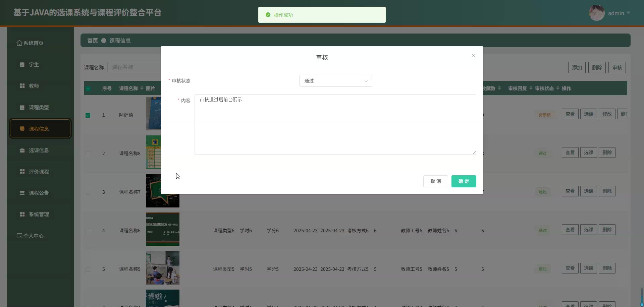The width and height of the screenshot is (644, 307).
Task: Click the 审核 button above the table
Action: 617,67
